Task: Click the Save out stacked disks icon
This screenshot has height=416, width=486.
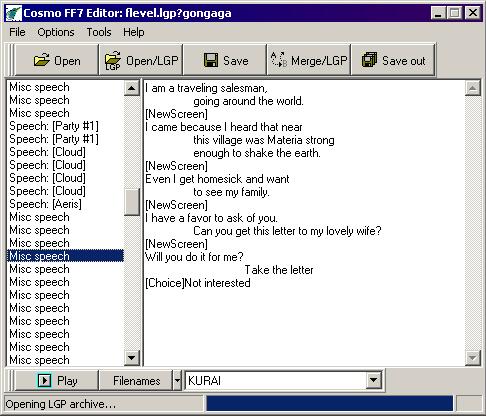Action: [369, 60]
